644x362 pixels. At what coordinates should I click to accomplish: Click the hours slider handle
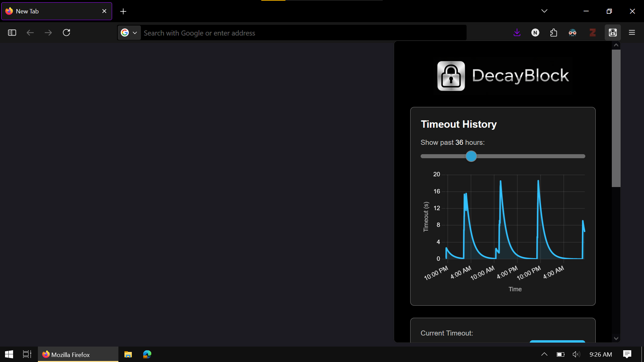(471, 156)
